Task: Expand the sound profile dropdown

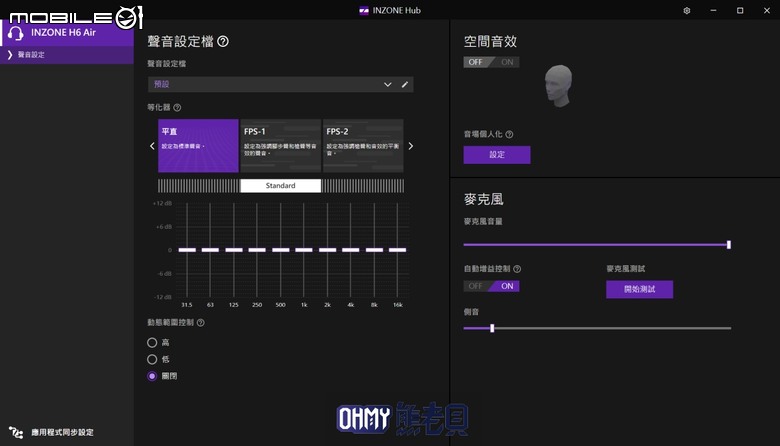Action: [x=388, y=85]
